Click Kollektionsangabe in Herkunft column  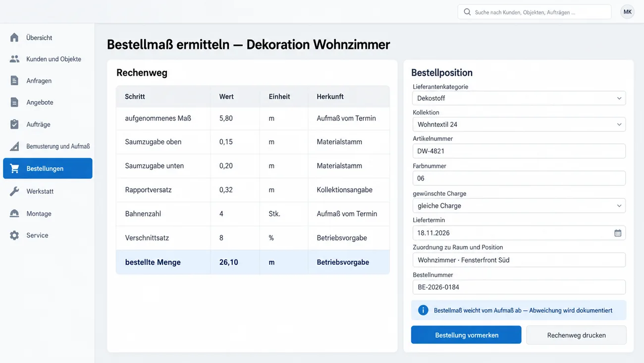(x=344, y=190)
